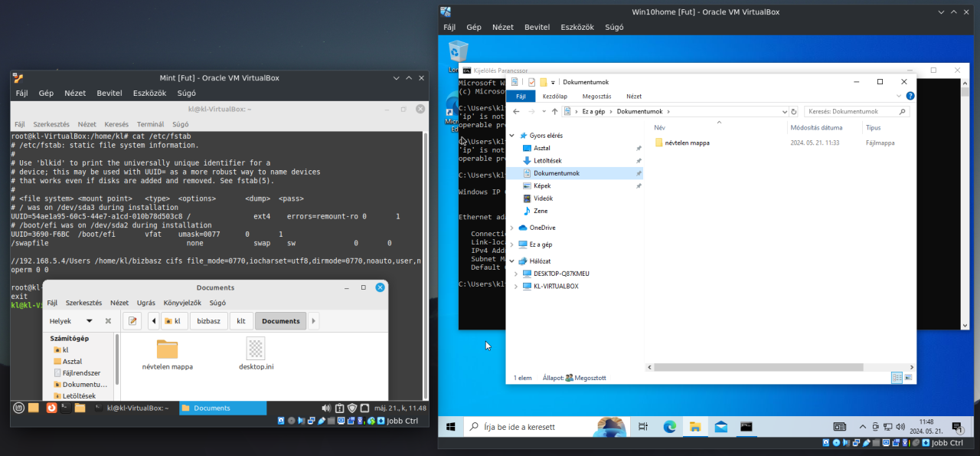Open the Mint start menu button

coord(19,408)
